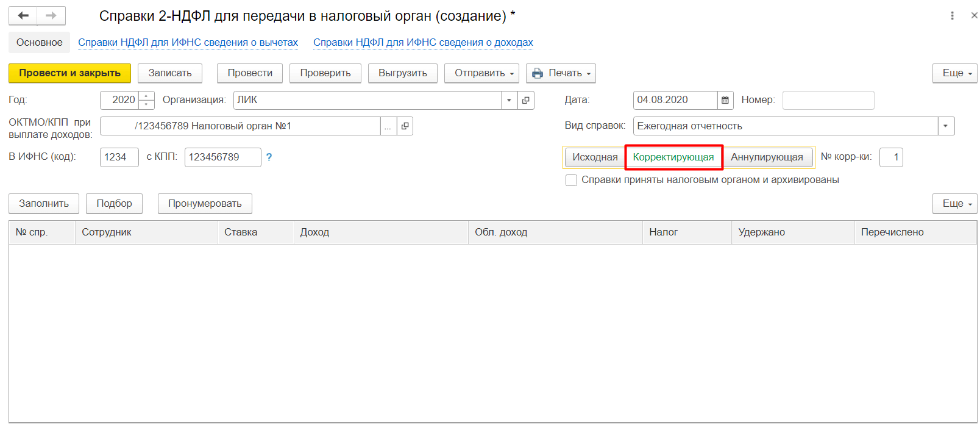Focus the empty Номер field
The image size is (980, 424).
pyautogui.click(x=828, y=100)
